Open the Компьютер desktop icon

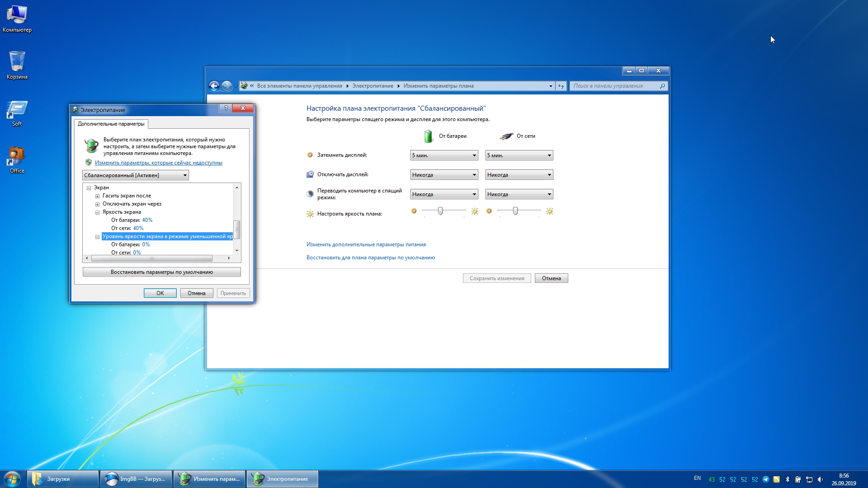point(17,19)
